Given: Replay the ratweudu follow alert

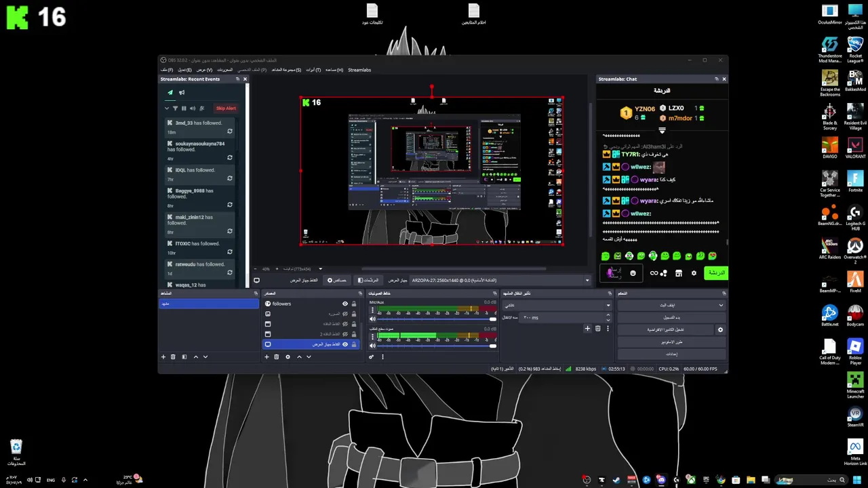Looking at the screenshot, I should click(x=230, y=273).
